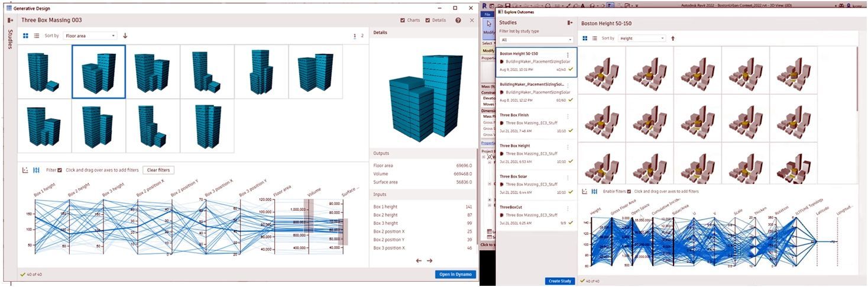Image resolution: width=868 pixels, height=287 pixels.
Task: Show parallel coordinates chart in Generative Design
Action: [36, 170]
